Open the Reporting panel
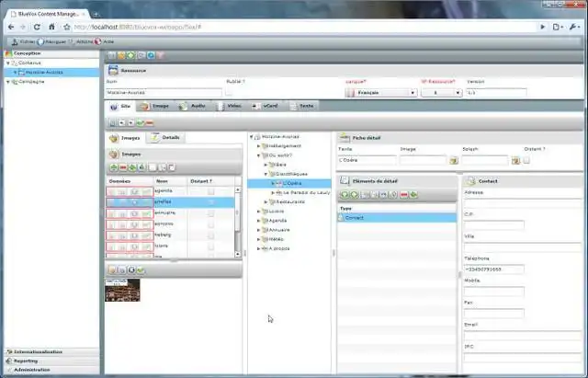This screenshot has width=588, height=378. point(51,361)
